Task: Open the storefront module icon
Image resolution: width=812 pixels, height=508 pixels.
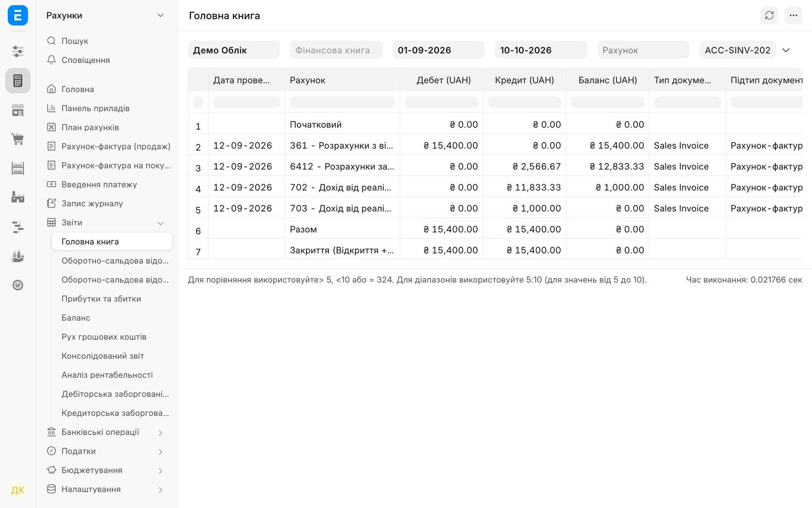Action: pos(18,110)
